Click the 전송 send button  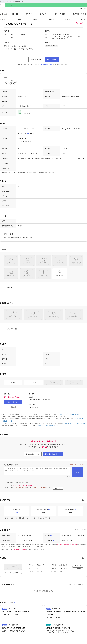click(77, 472)
